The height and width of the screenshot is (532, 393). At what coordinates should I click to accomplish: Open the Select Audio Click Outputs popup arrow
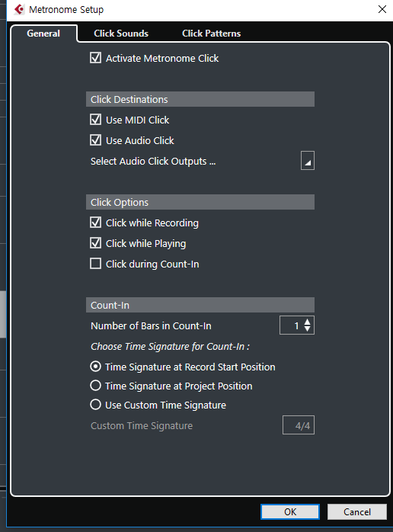point(307,161)
